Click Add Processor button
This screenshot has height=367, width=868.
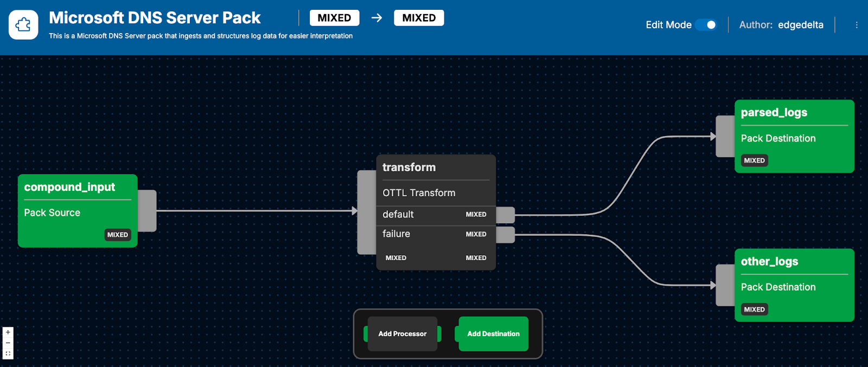tap(402, 334)
